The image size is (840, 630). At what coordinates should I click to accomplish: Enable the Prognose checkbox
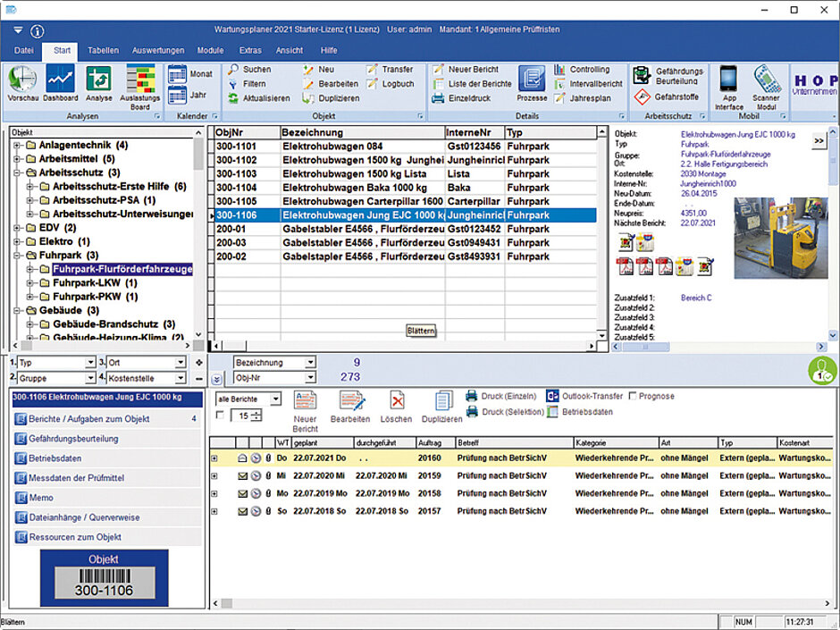(634, 396)
